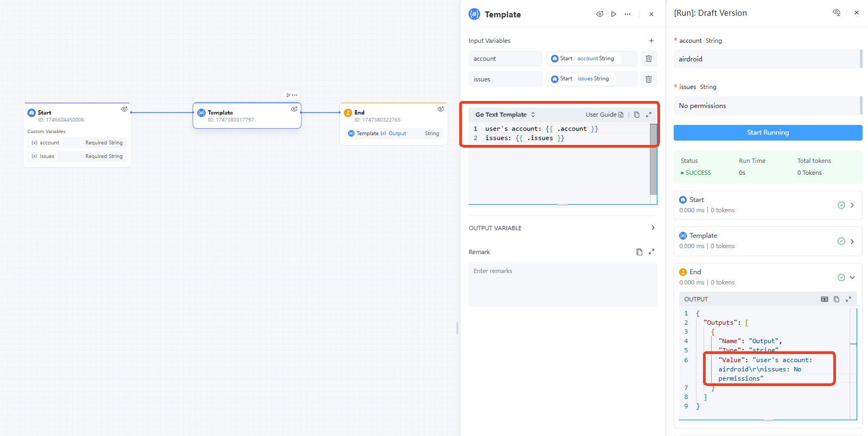Collapse the End step run result
The image size is (868, 436).
pos(852,277)
